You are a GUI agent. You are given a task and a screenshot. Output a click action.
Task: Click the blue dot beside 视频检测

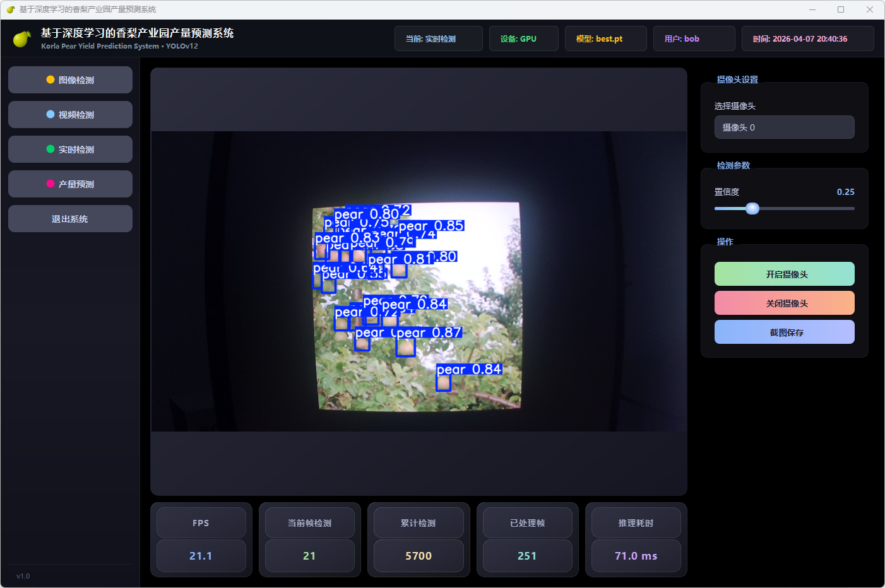pos(50,115)
